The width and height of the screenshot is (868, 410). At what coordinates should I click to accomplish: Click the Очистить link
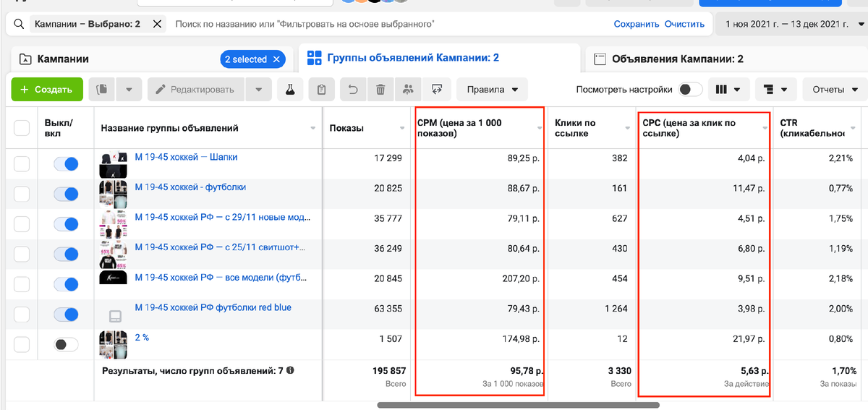[685, 24]
